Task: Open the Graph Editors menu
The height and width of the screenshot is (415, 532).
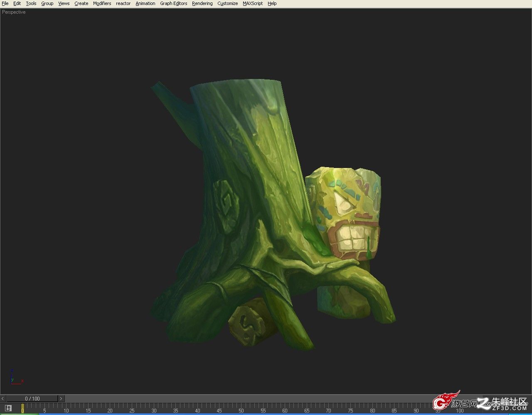Action: [173, 3]
